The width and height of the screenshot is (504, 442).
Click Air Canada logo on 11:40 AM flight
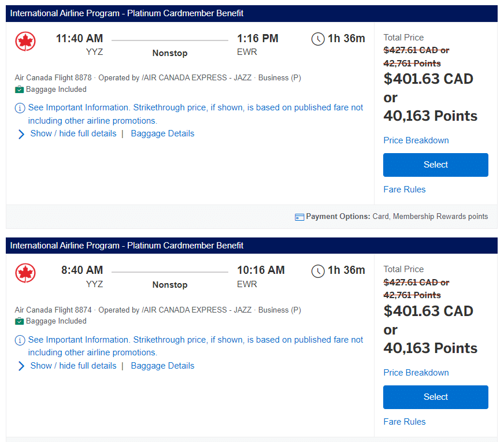click(x=25, y=42)
